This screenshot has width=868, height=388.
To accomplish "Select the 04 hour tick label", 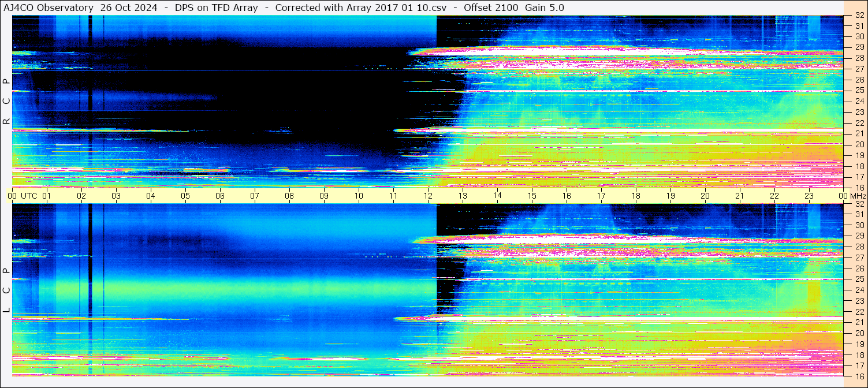I will pyautogui.click(x=151, y=196).
